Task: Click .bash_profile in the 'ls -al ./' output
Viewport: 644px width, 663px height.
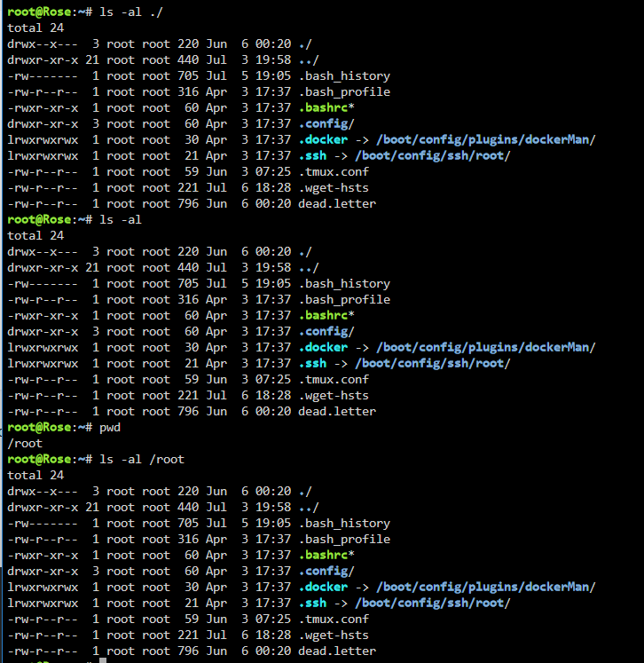Action: coord(344,92)
